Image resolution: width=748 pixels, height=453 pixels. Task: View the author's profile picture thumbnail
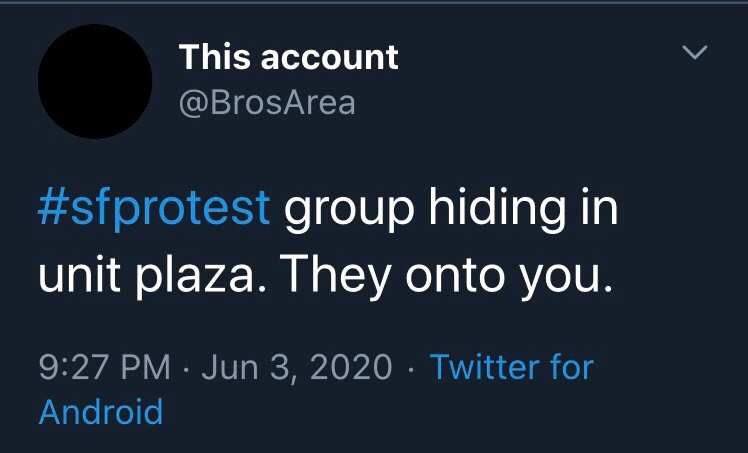click(x=95, y=81)
